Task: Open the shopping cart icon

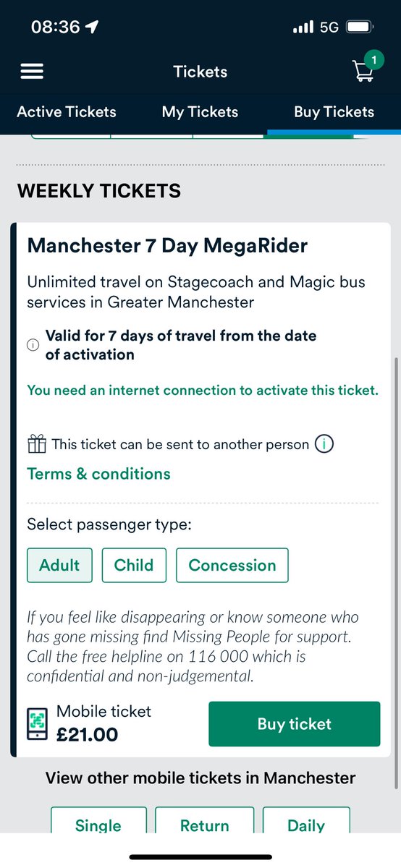Action: tap(364, 72)
